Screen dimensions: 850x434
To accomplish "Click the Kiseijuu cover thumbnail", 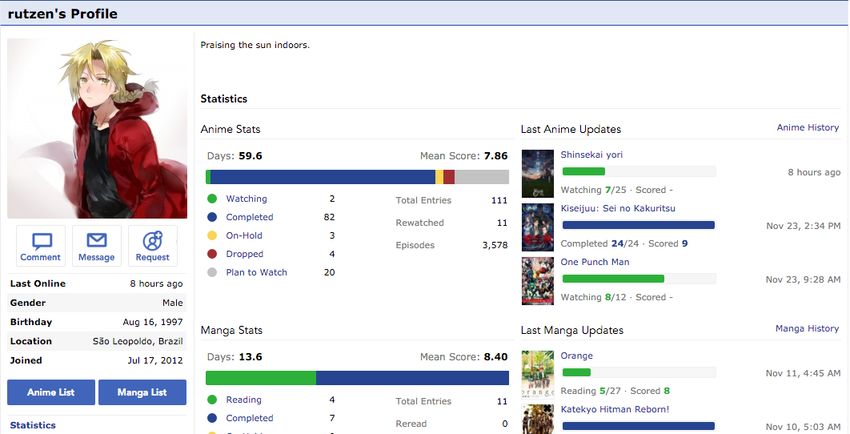I will tap(538, 227).
